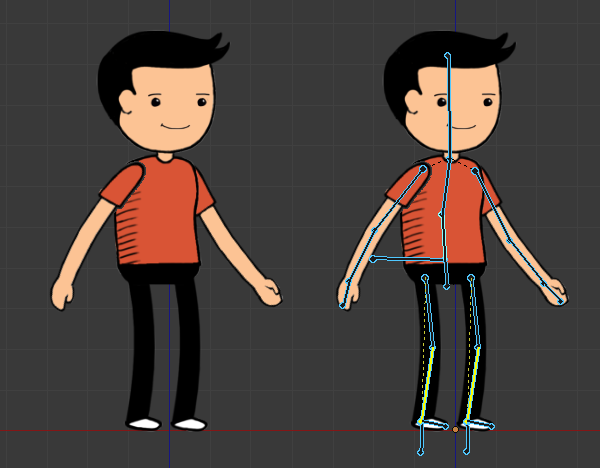Click the hand bone tip at screen-left rigged hand

(x=343, y=305)
